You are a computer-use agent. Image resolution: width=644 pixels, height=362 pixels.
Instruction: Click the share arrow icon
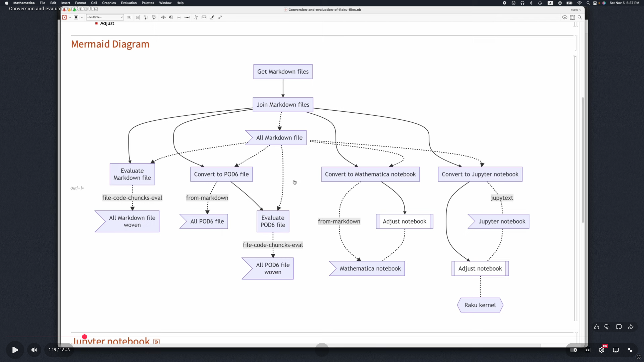(631, 327)
